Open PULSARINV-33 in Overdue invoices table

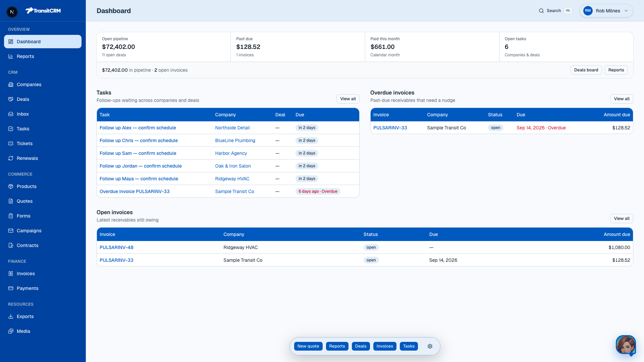390,128
